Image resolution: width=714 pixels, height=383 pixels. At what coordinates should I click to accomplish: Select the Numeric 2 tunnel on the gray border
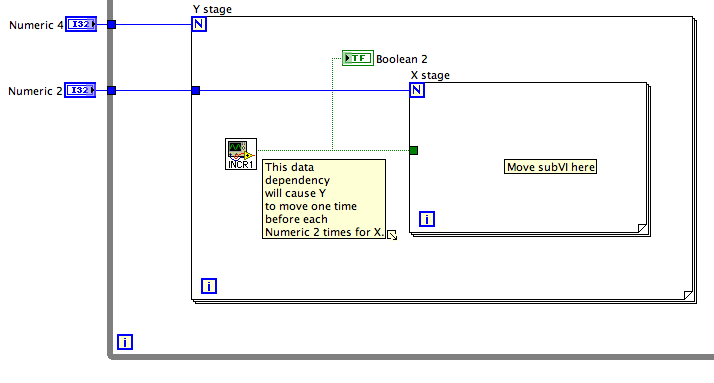(112, 91)
